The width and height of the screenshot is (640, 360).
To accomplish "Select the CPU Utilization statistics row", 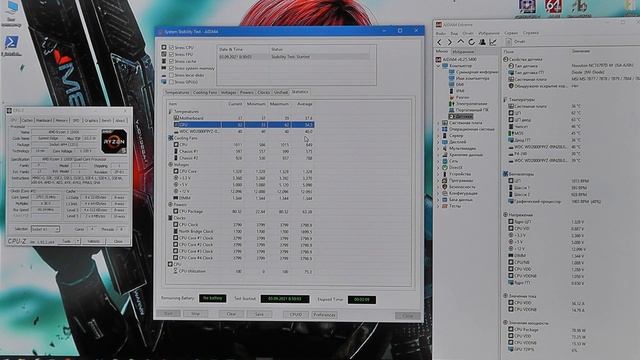I will tap(244, 271).
